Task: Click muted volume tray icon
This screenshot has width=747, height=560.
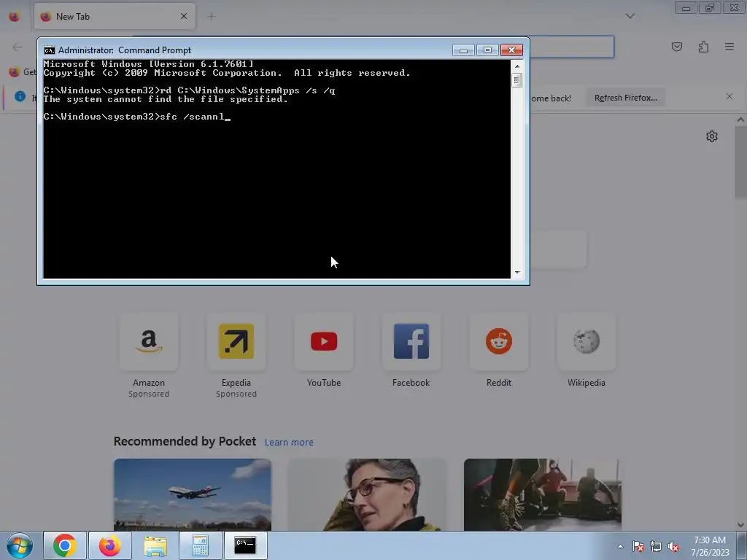Action: click(x=673, y=546)
